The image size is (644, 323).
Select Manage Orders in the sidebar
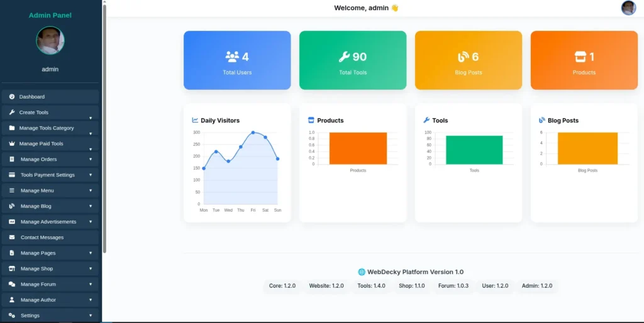coord(50,159)
